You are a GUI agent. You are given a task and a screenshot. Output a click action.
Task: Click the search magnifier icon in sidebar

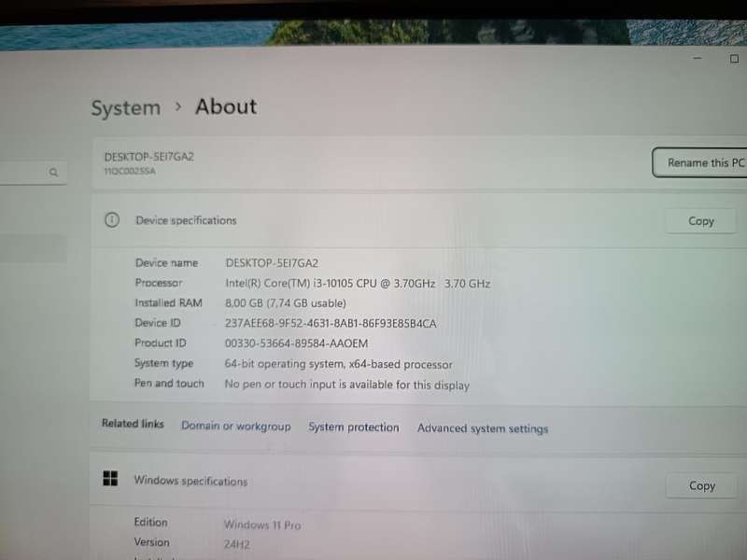tap(53, 173)
